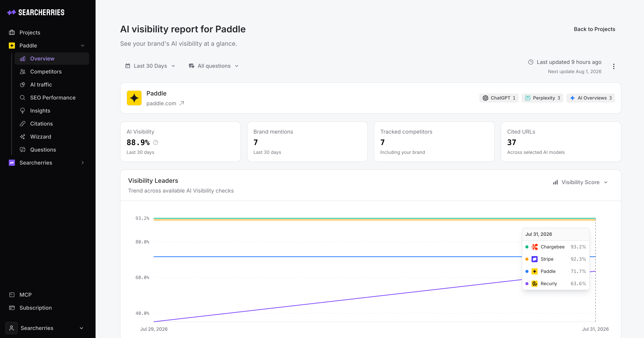The height and width of the screenshot is (338, 644).
Task: Click the purple Recurly legend dot
Action: click(527, 284)
